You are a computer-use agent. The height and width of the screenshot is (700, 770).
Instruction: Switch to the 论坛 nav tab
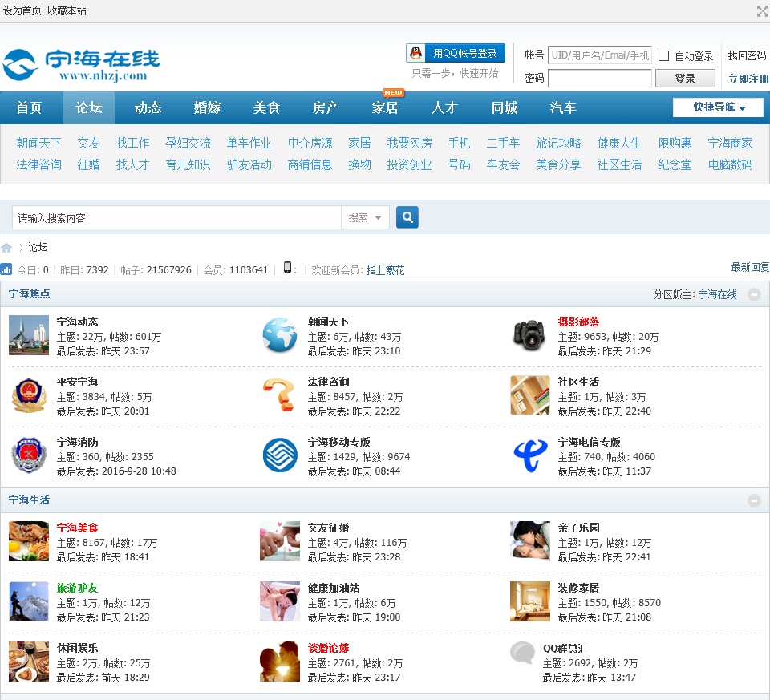(89, 108)
